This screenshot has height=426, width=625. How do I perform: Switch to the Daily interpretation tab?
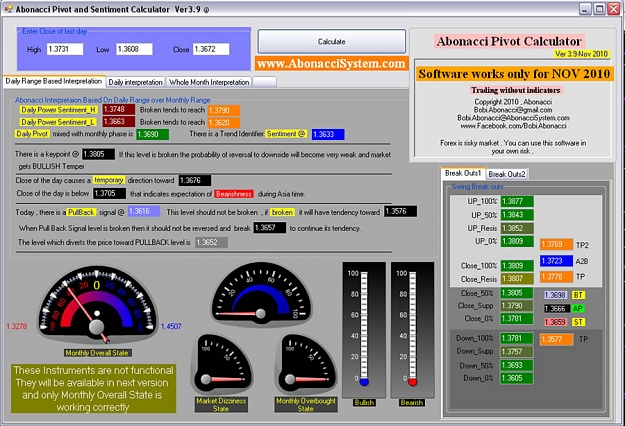(136, 82)
